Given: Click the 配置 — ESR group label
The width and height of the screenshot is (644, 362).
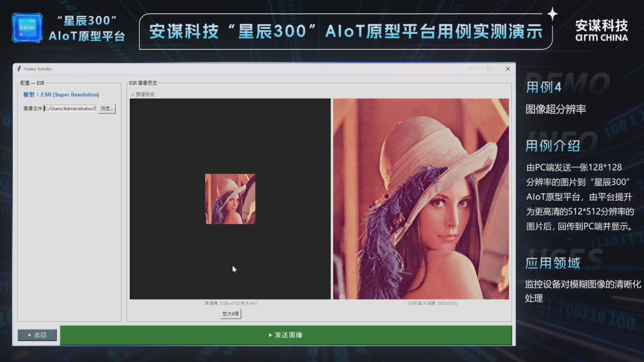Looking at the screenshot, I should point(32,83).
